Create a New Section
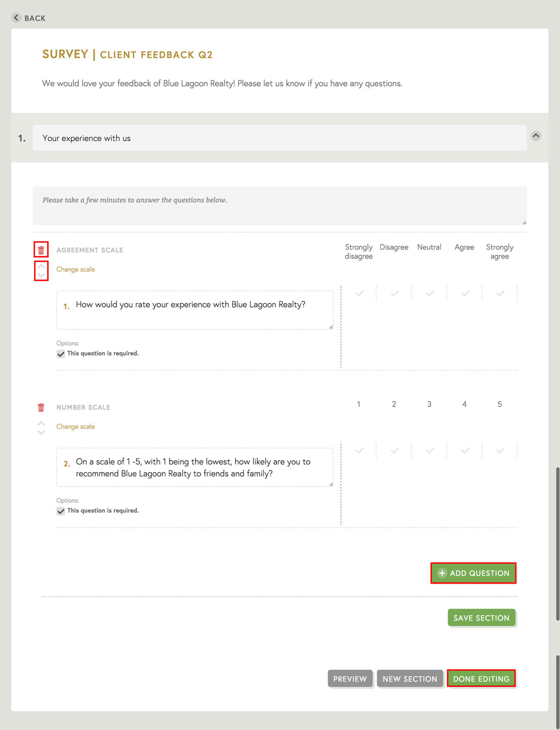The height and width of the screenshot is (730, 560). pos(410,679)
